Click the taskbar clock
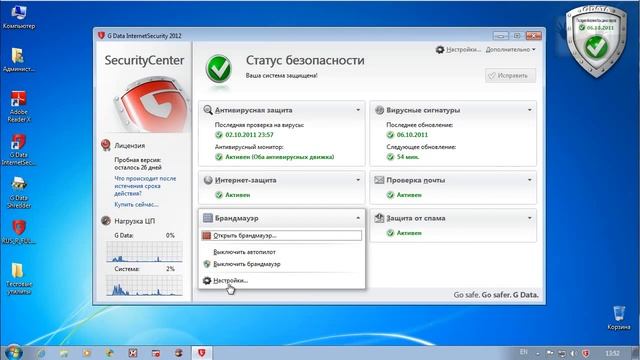The image size is (640, 360). coord(613,353)
